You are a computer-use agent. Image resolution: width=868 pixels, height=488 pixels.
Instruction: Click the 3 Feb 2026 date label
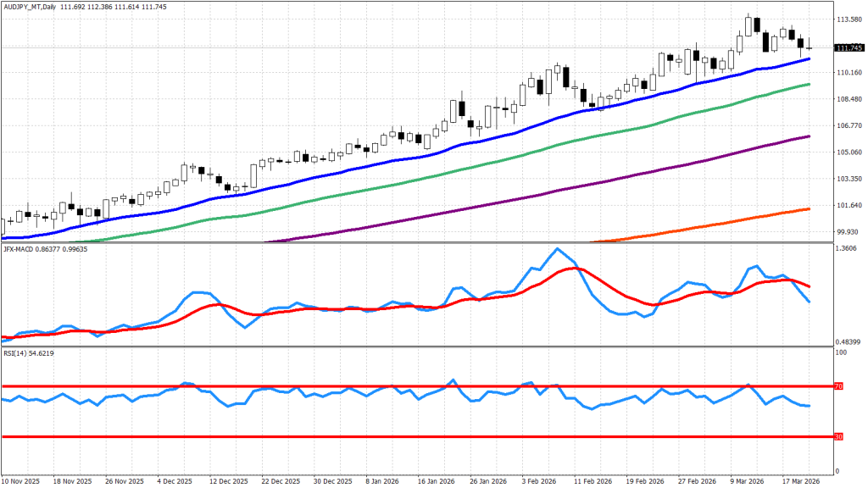tap(541, 480)
